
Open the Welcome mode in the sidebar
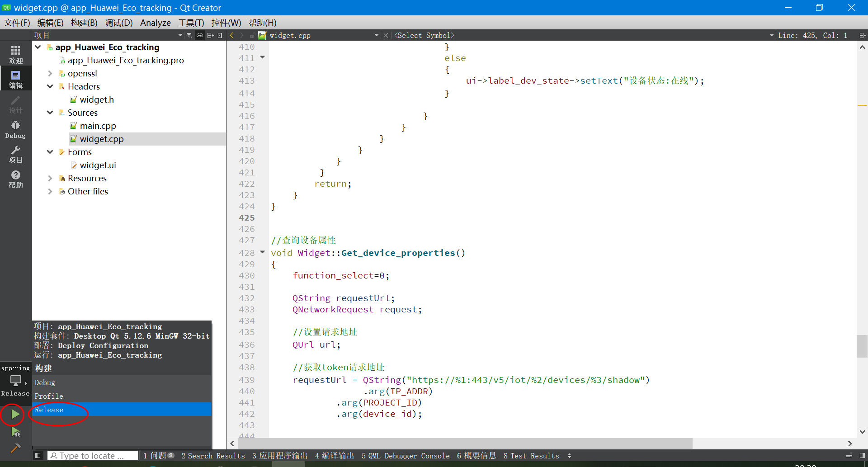(x=16, y=54)
